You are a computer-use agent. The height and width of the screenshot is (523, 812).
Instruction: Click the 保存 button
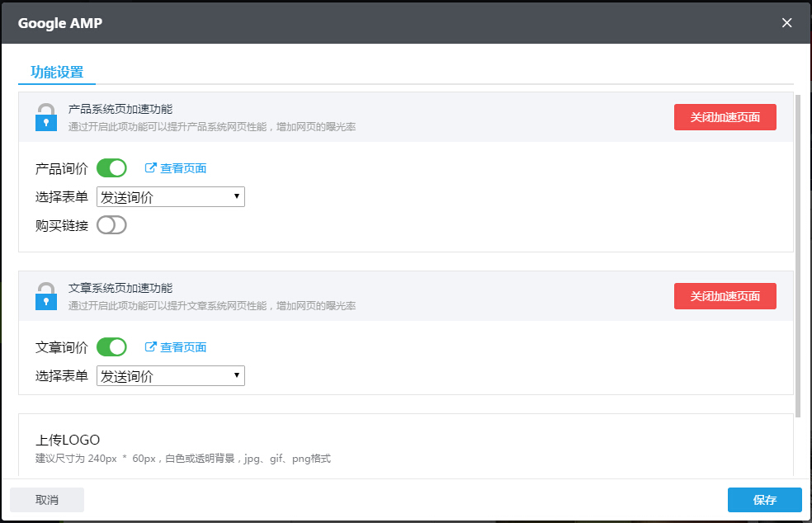point(764,499)
